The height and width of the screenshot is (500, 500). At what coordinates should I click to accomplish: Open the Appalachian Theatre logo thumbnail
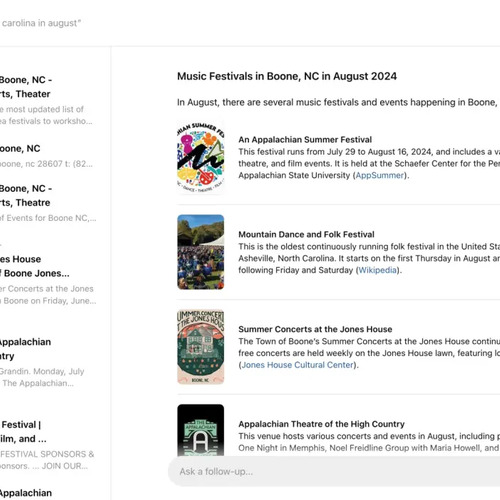pyautogui.click(x=201, y=430)
